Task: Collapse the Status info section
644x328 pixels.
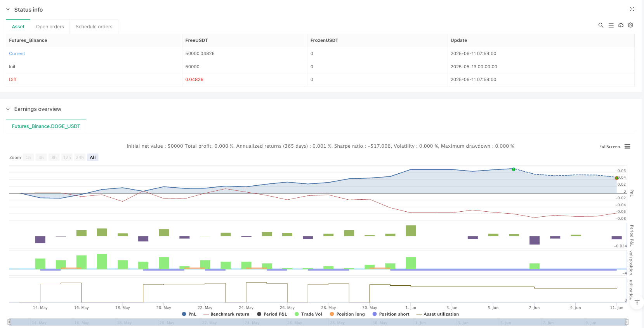Action: pos(8,9)
